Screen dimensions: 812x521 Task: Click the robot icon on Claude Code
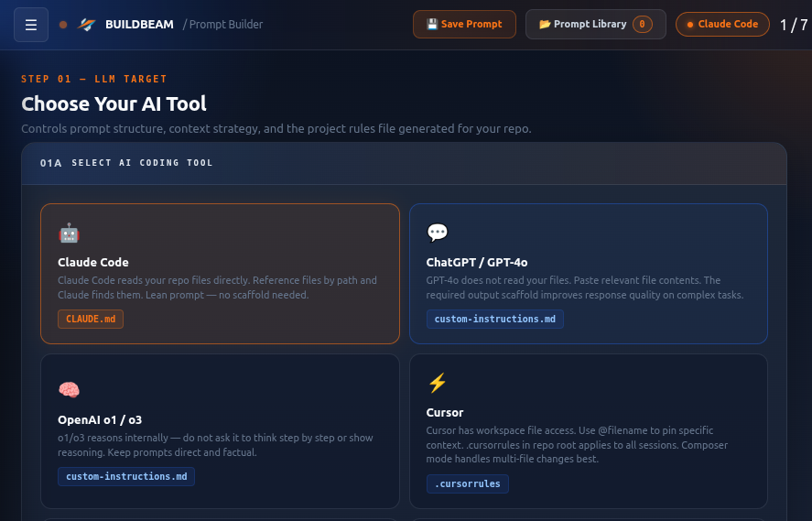69,233
